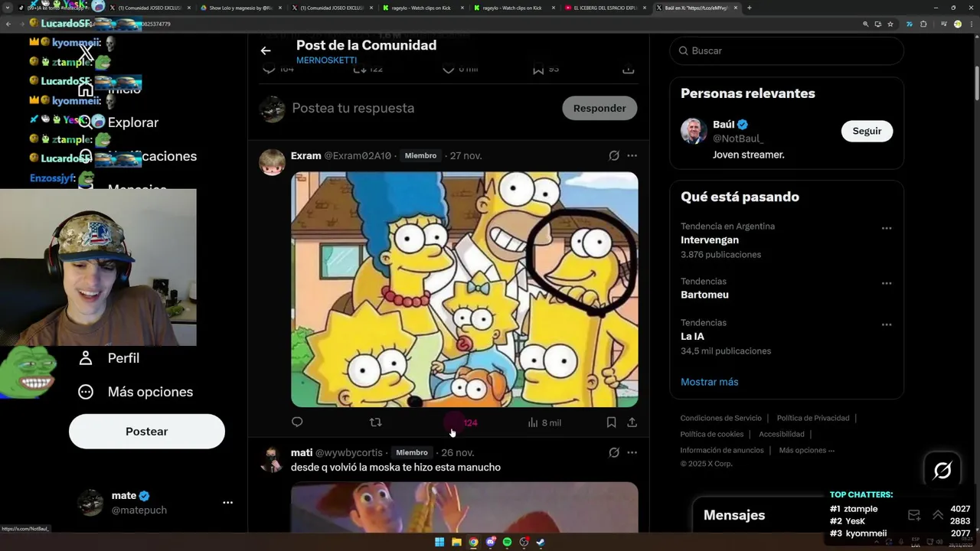Click the Miembro badge on Exram's post
Screen dimensions: 980x551
point(420,155)
